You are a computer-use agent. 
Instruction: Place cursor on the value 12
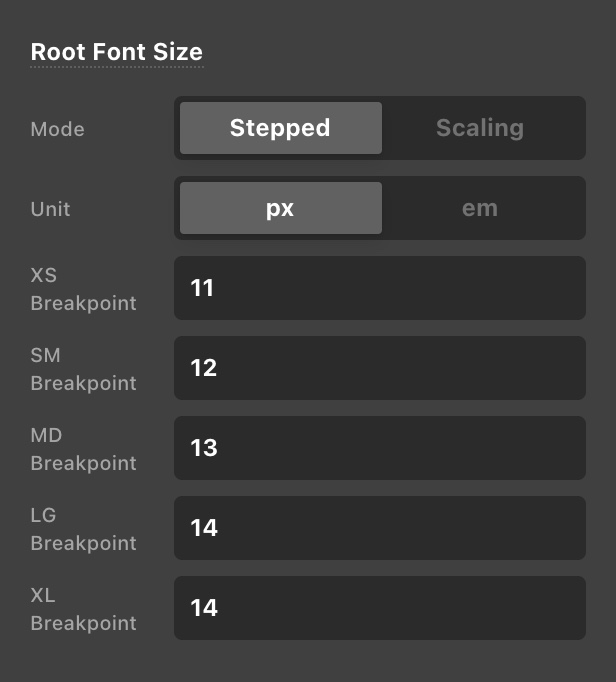203,368
